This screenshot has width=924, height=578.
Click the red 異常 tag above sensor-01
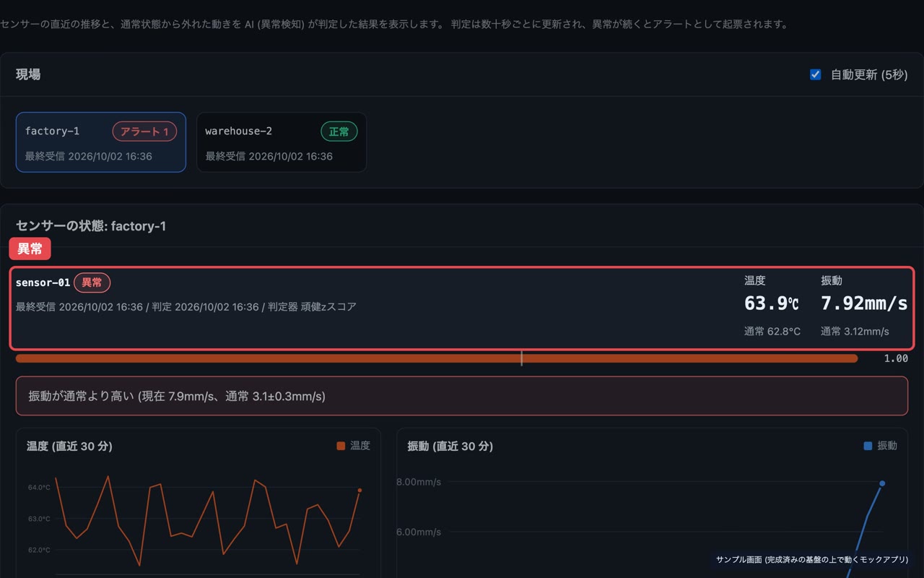tap(30, 249)
